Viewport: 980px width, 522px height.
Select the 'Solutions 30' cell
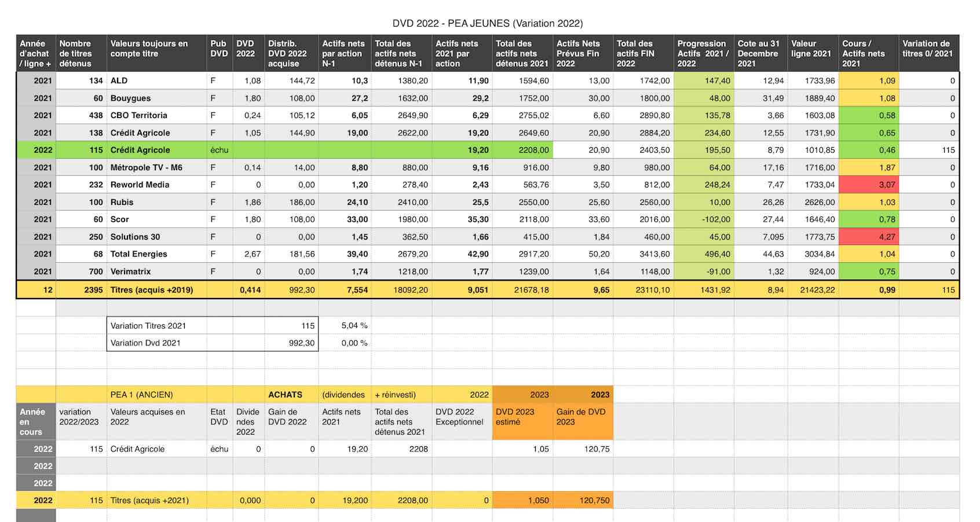coord(156,237)
